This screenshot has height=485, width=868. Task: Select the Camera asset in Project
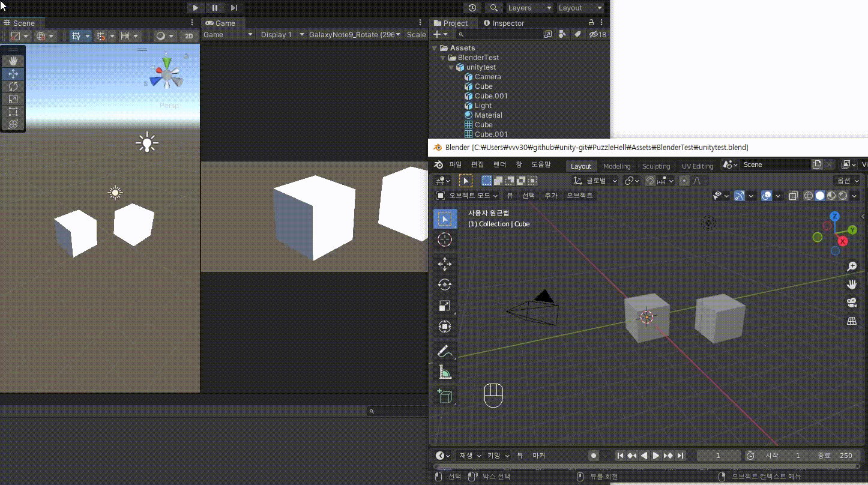(x=483, y=77)
